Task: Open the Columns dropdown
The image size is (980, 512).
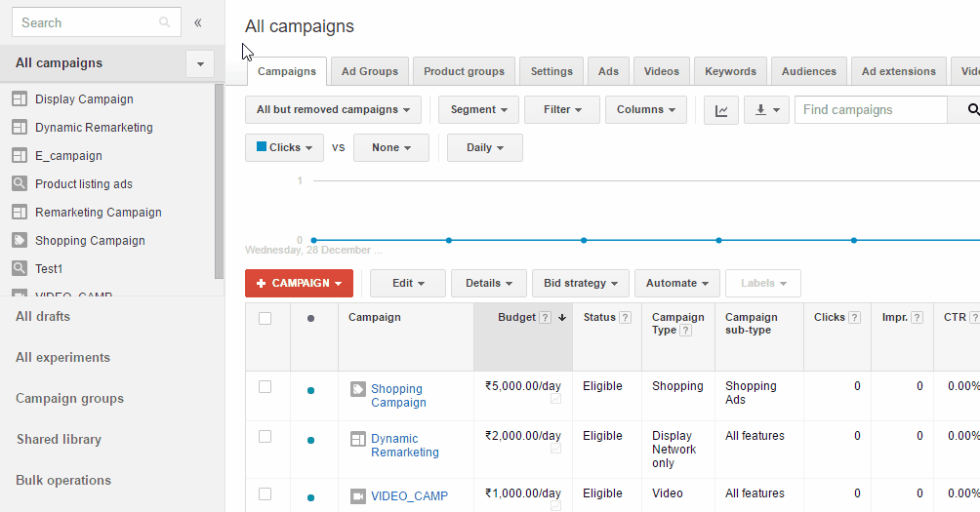Action: (646, 110)
